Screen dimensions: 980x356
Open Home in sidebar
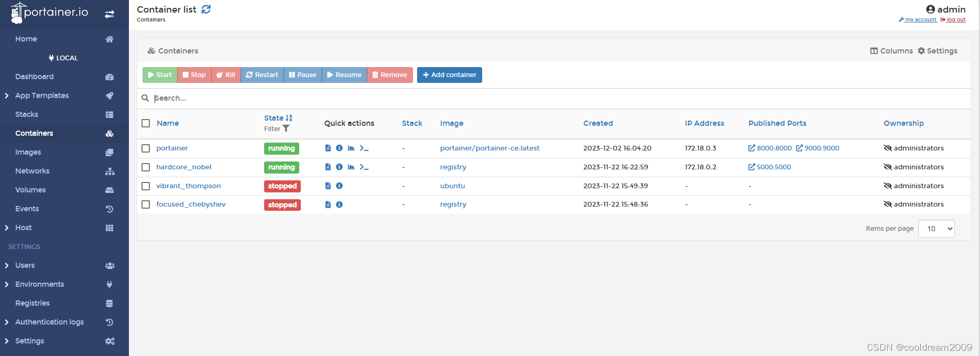pyautogui.click(x=26, y=39)
